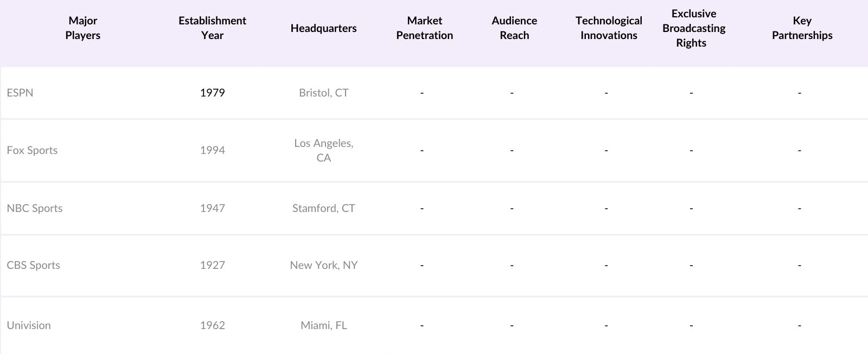
Task: Select the Headquarters column header
Action: (323, 28)
